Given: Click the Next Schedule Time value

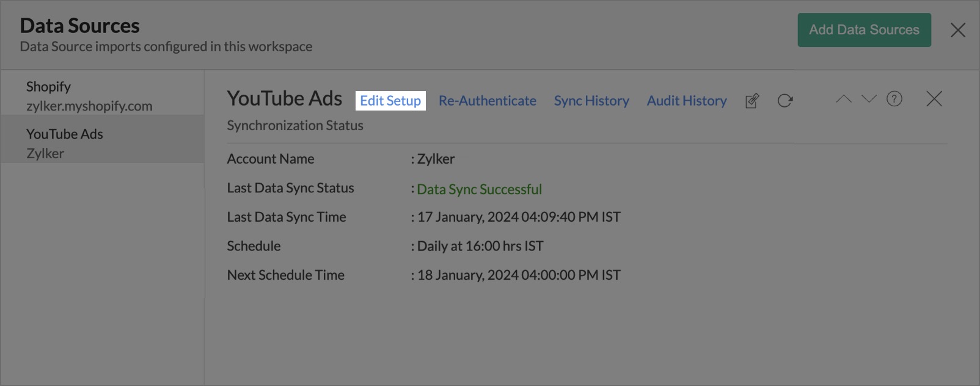Looking at the screenshot, I should (x=519, y=275).
